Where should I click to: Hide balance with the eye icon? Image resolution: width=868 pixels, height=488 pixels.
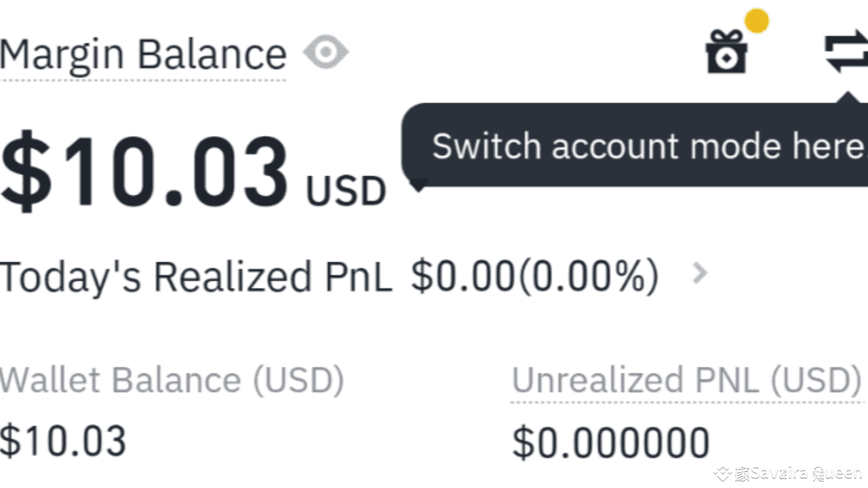click(325, 53)
